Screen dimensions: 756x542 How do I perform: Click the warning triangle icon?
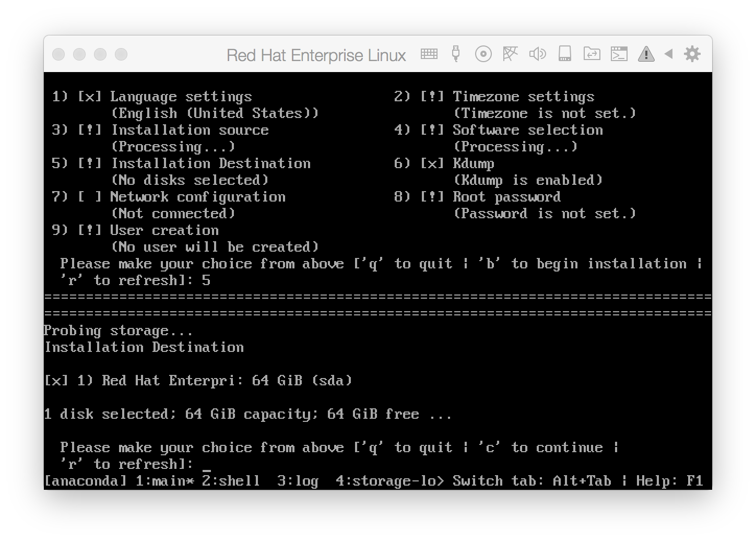646,54
